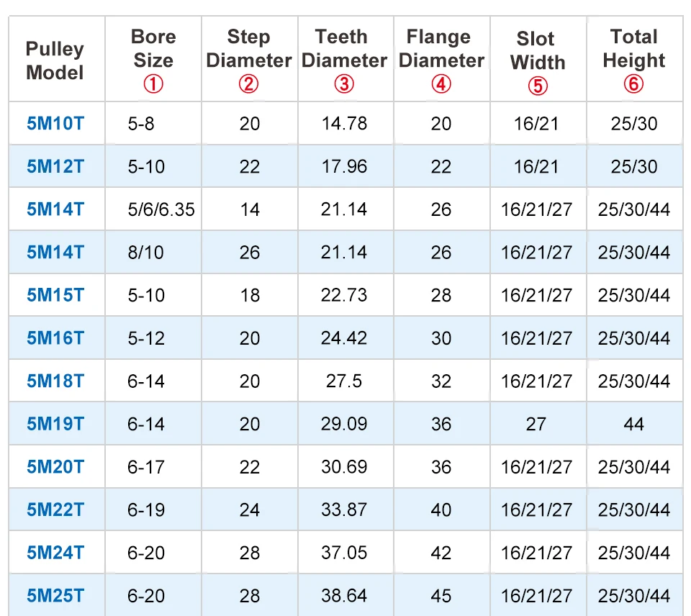Screen dimensions: 691x616
Task: Select the 5M22T pulley model cell
Action: [55, 509]
